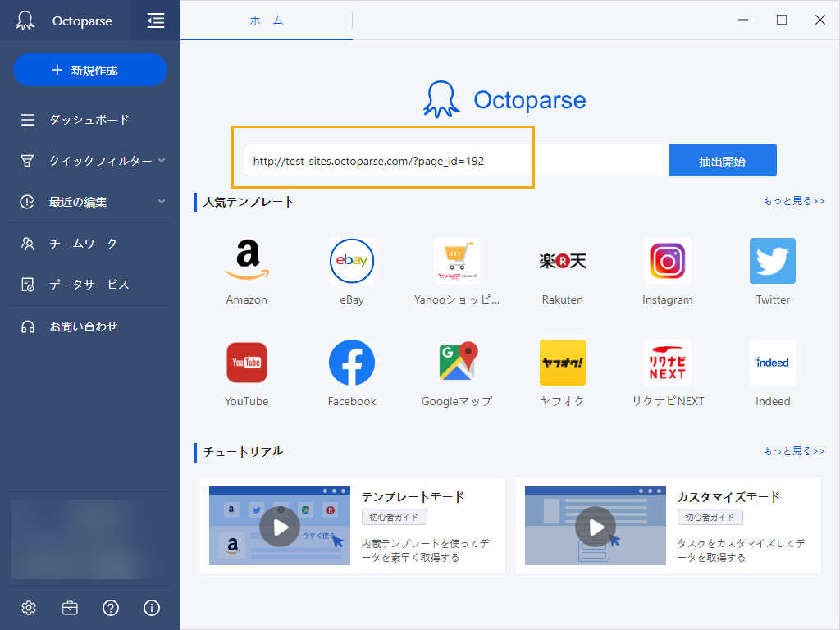Open the ダッシュボード dashboard item
This screenshot has width=840, height=630.
[x=90, y=120]
